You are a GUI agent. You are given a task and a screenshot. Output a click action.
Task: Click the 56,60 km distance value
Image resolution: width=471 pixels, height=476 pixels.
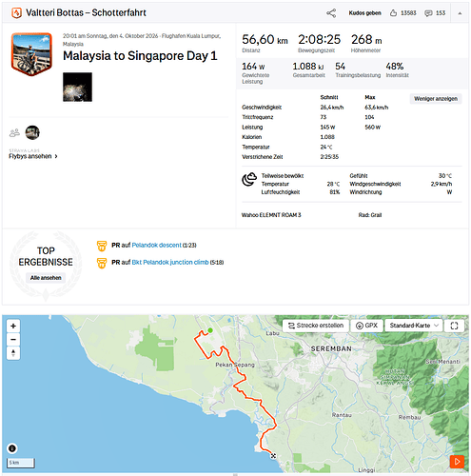point(265,40)
